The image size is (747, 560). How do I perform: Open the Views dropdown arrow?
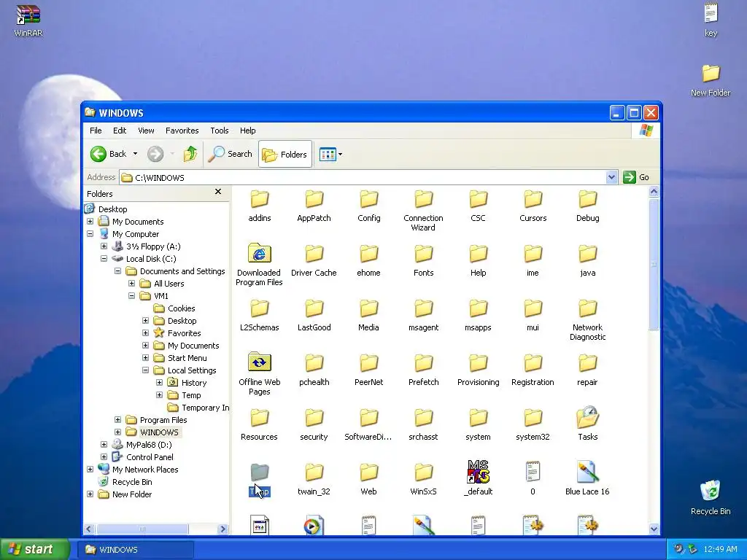pyautogui.click(x=340, y=155)
